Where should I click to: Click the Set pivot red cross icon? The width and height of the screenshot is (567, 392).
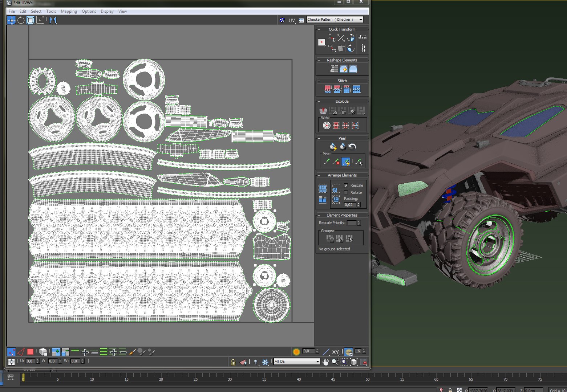coord(321,42)
